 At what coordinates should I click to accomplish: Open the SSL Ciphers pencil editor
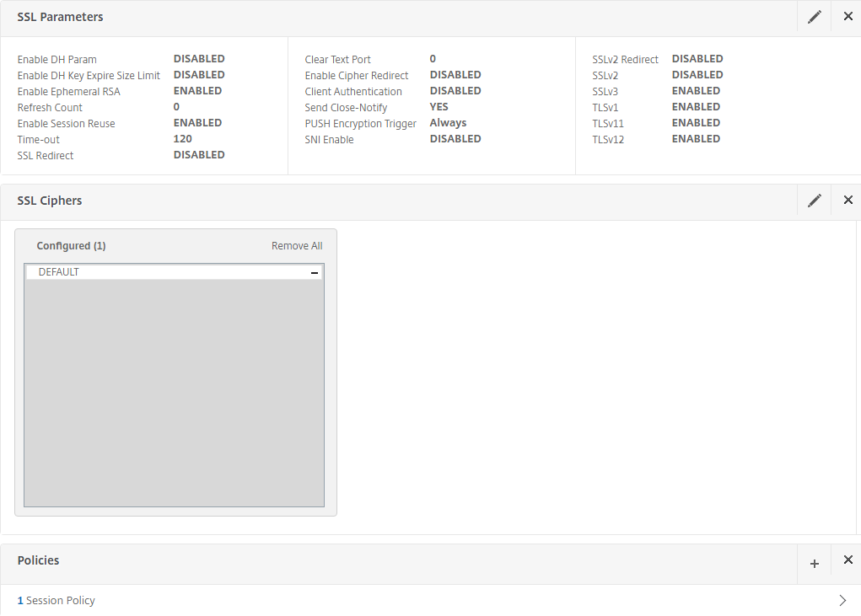click(x=814, y=201)
